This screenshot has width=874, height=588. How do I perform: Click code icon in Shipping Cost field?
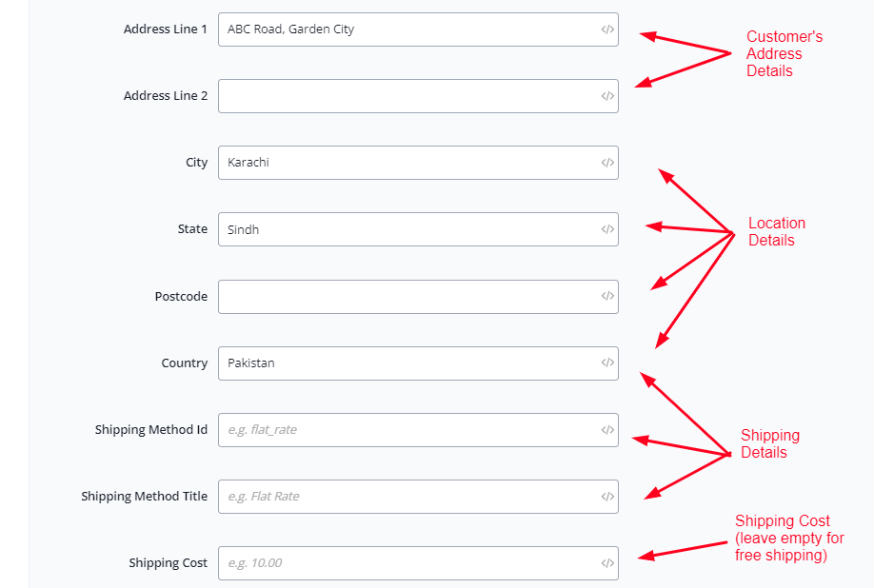[x=607, y=563]
